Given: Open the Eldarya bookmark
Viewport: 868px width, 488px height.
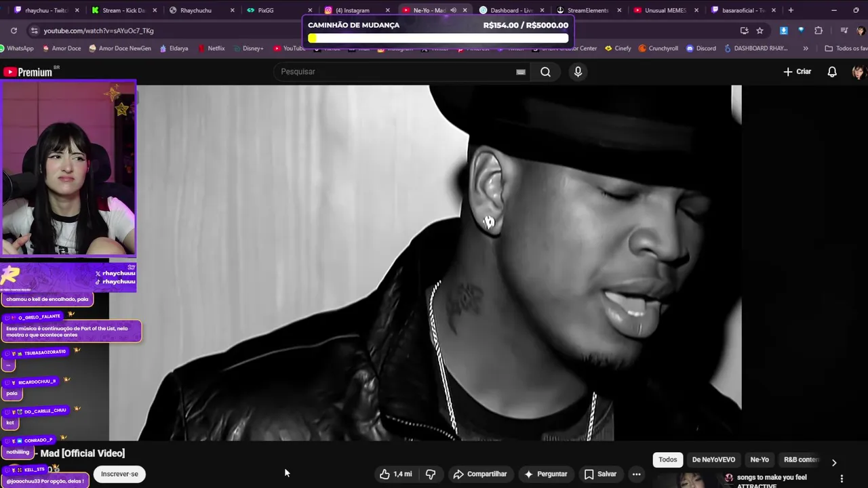Looking at the screenshot, I should [174, 48].
